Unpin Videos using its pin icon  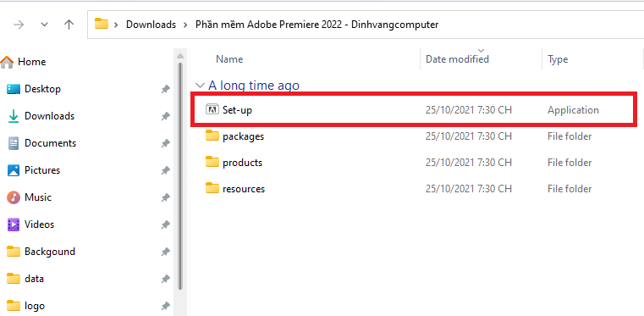tap(166, 225)
